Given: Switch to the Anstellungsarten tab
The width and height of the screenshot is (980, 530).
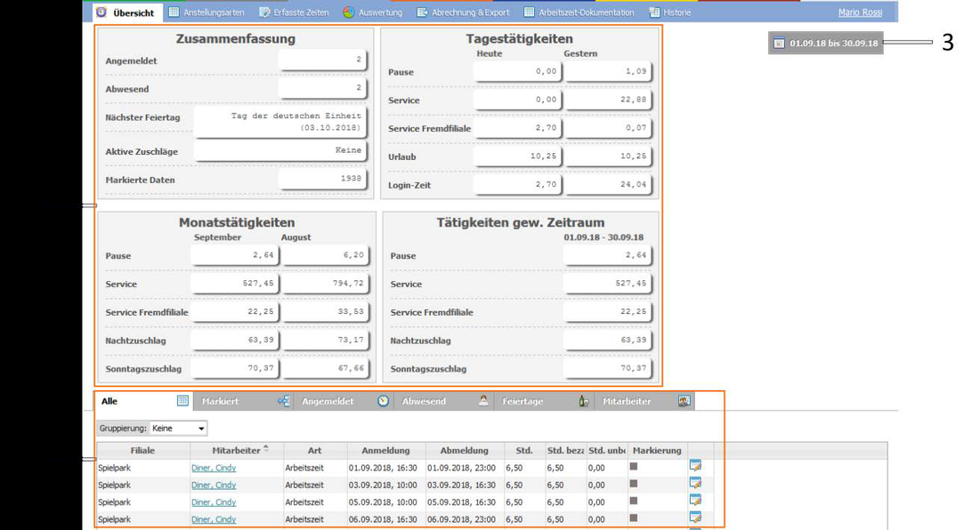Looking at the screenshot, I should (x=207, y=12).
